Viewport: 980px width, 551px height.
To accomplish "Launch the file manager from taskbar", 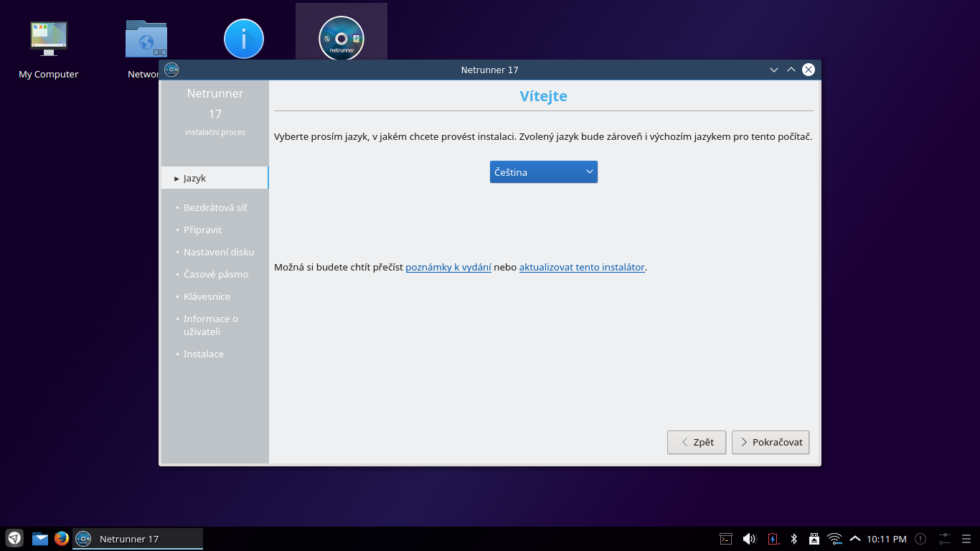I will (40, 538).
